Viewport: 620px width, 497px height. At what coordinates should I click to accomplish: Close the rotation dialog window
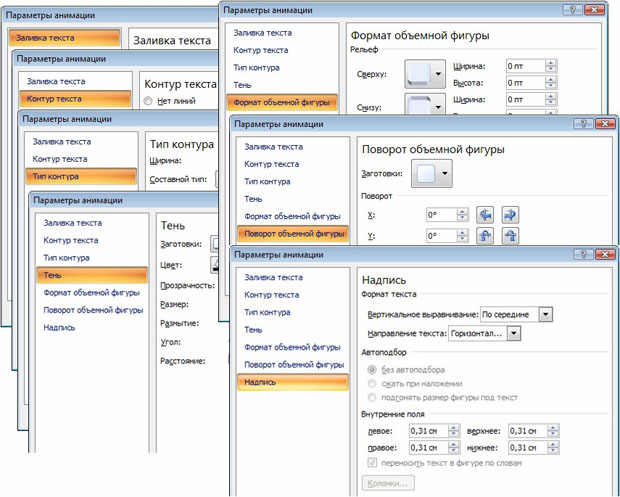tap(603, 122)
